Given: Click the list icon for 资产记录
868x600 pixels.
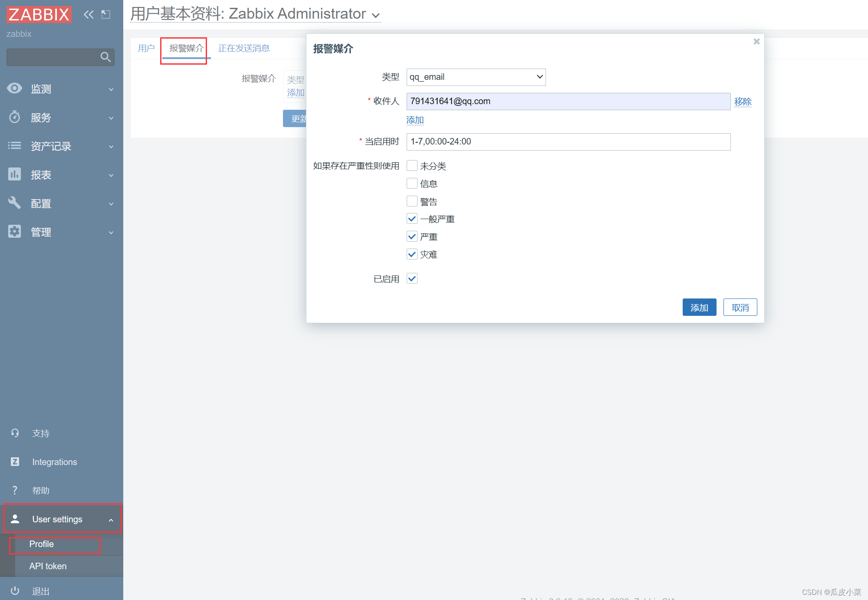Looking at the screenshot, I should [x=14, y=146].
